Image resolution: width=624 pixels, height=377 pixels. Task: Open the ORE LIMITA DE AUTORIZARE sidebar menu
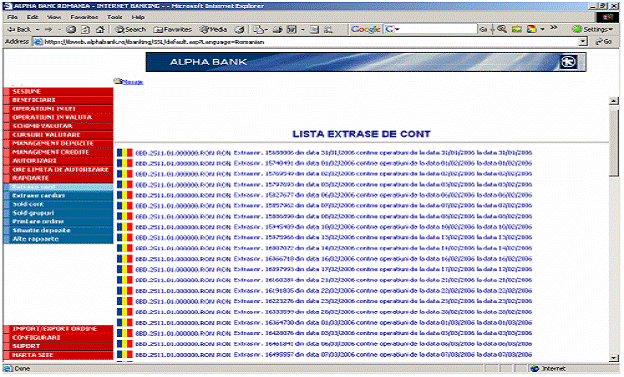(58, 170)
